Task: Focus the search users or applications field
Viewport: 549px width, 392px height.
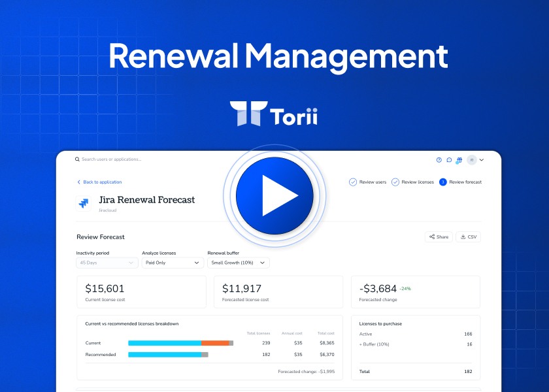Action: pos(111,159)
